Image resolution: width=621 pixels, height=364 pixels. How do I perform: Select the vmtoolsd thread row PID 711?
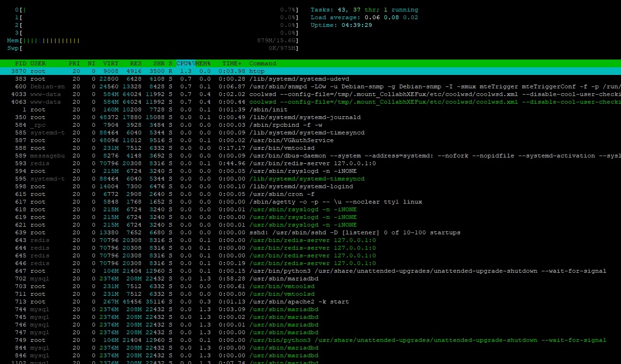pyautogui.click(x=310, y=294)
